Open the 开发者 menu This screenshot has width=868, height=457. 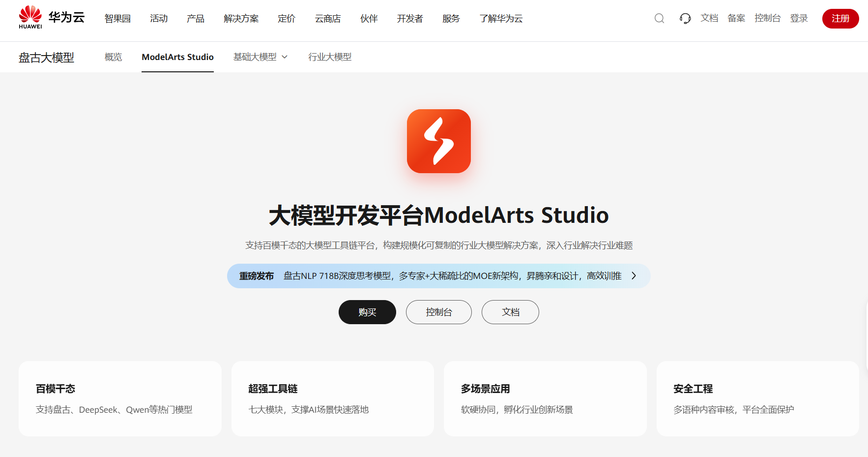[410, 19]
